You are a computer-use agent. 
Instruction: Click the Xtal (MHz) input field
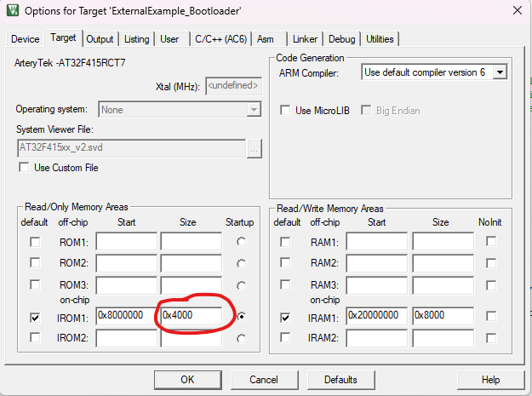(x=233, y=86)
